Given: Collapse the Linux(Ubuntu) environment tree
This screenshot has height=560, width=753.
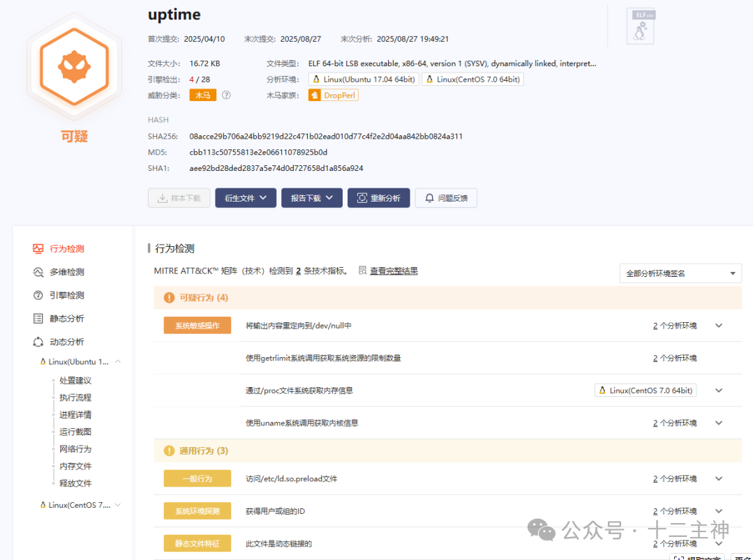Looking at the screenshot, I should 117,361.
